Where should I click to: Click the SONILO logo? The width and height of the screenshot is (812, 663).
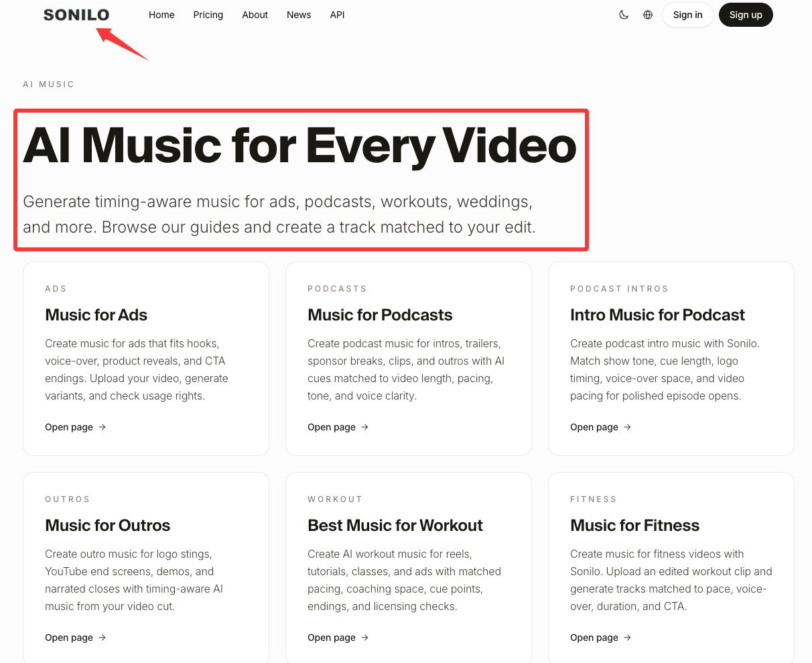pos(76,15)
